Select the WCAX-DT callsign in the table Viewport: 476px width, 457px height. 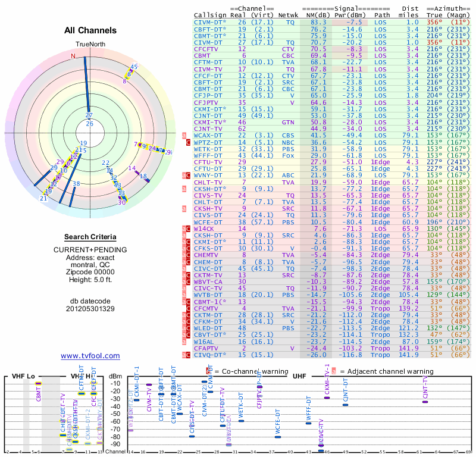[208, 136]
